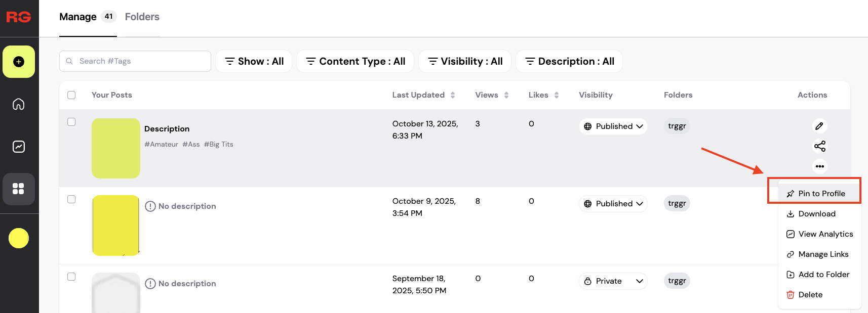
Task: Click the grid manage icon in sidebar
Action: 19,189
